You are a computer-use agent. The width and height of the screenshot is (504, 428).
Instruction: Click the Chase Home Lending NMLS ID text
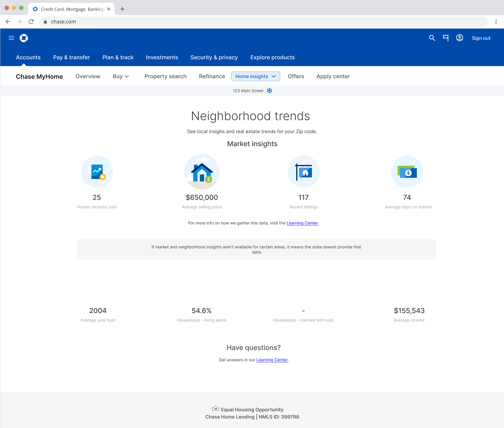(x=252, y=417)
